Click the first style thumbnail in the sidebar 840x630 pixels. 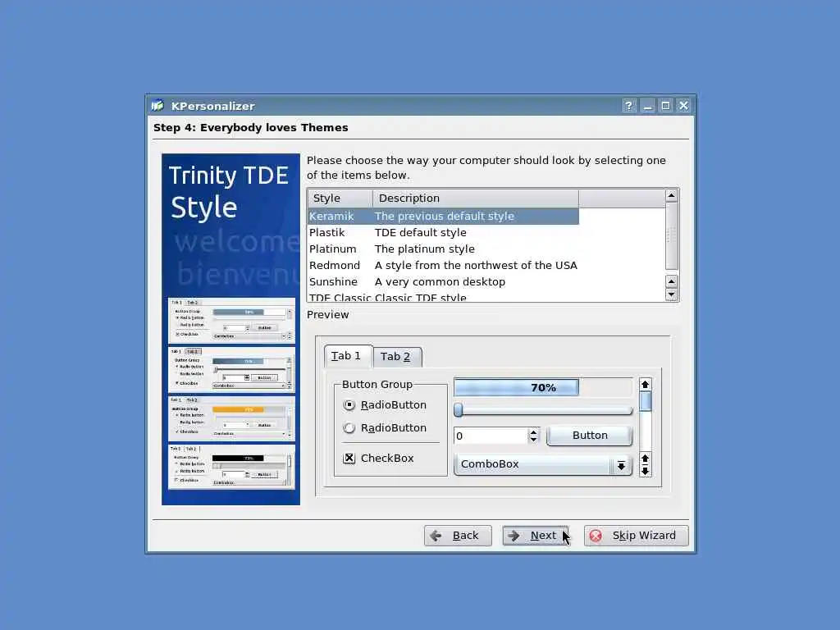pos(231,321)
